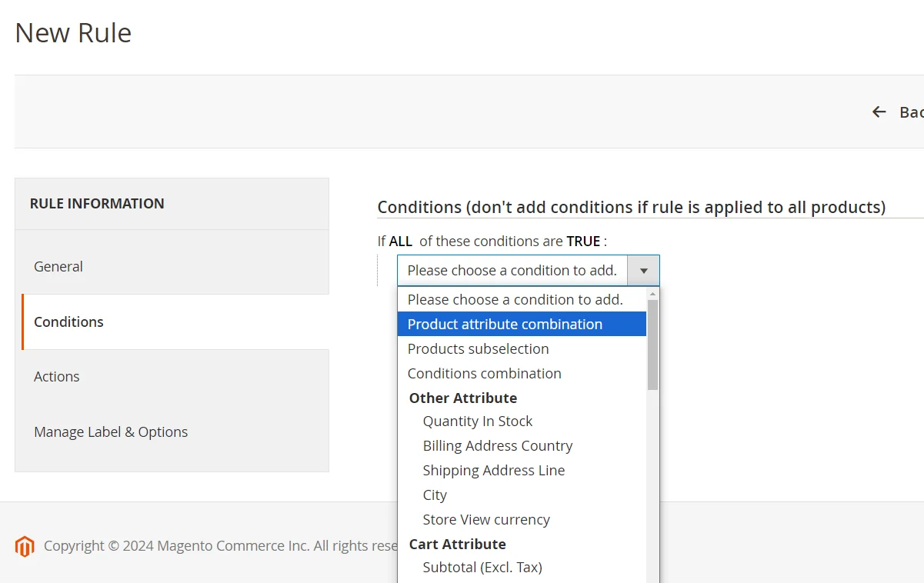Select 'Quantity In Stock' condition

[477, 421]
